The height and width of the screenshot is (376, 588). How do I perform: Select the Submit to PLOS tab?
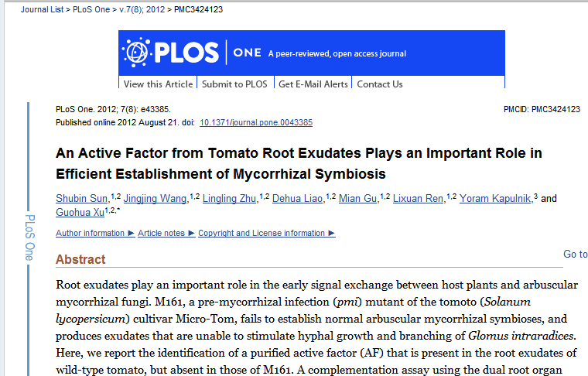pyautogui.click(x=234, y=84)
